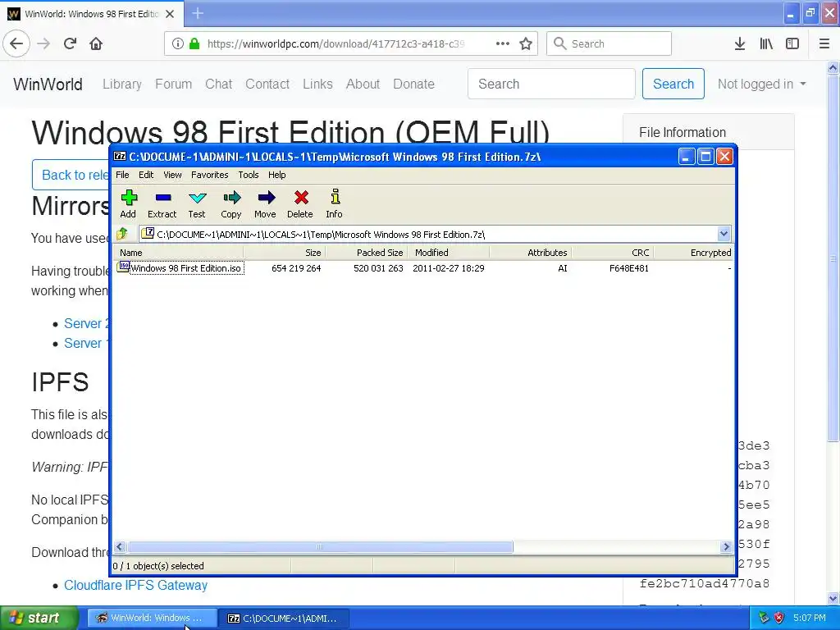Show site information icon in address bar
Image resolution: width=840 pixels, height=630 pixels.
(x=178, y=43)
